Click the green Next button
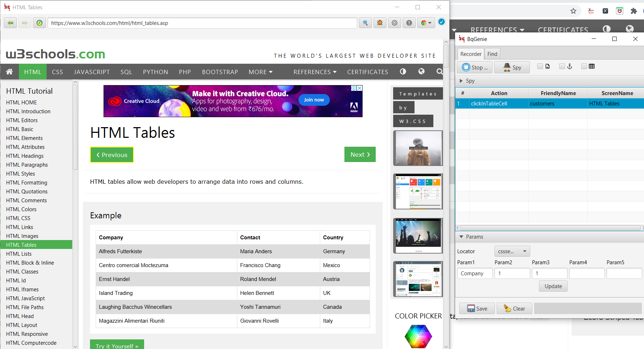Image resolution: width=644 pixels, height=349 pixels. [x=360, y=155]
